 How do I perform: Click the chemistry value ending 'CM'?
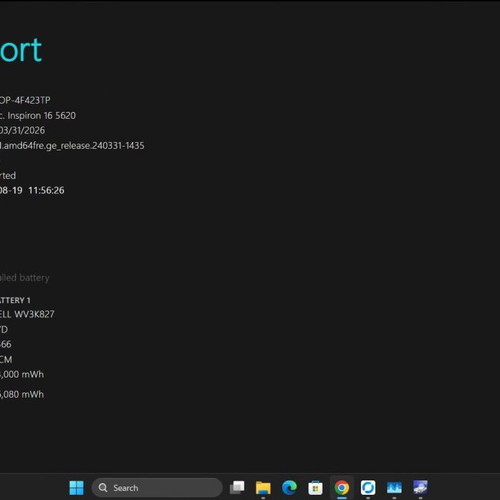[x=6, y=359]
